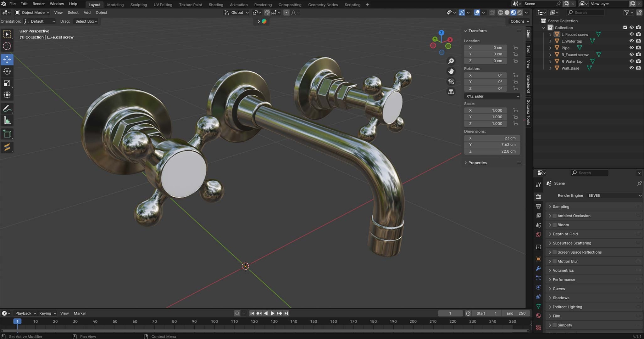Open the Material properties tab icon

coord(538,316)
